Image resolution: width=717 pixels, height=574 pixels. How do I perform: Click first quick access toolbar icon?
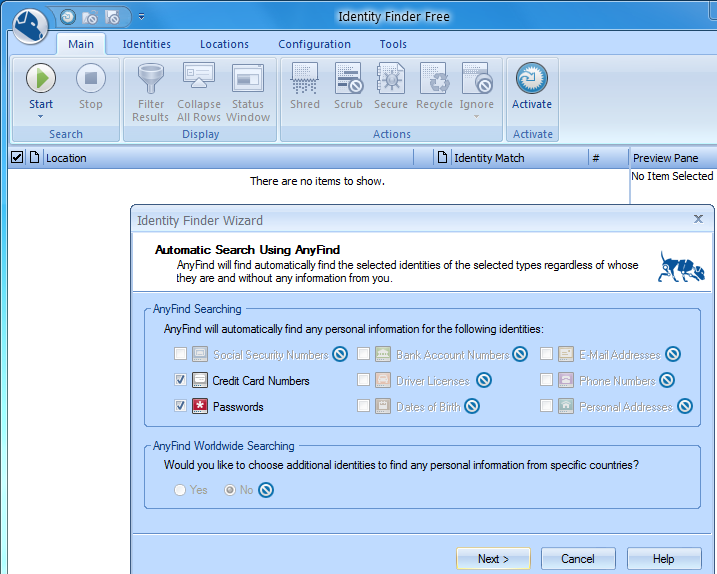click(68, 17)
